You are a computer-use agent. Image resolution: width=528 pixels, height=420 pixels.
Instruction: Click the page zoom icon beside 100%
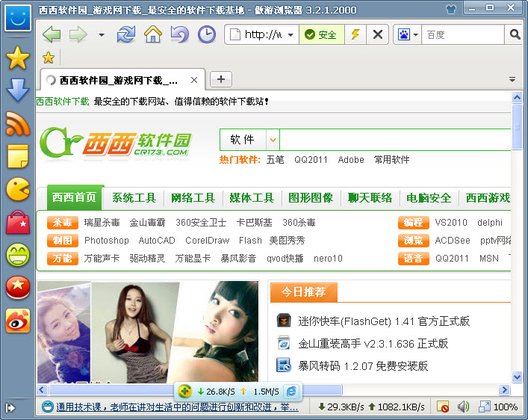484,407
